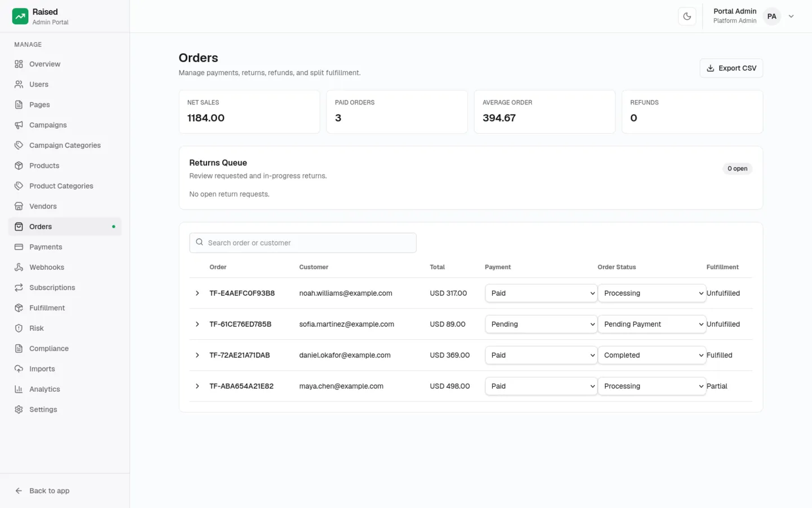Click the Settings gear icon
Image resolution: width=812 pixels, height=508 pixels.
point(19,409)
